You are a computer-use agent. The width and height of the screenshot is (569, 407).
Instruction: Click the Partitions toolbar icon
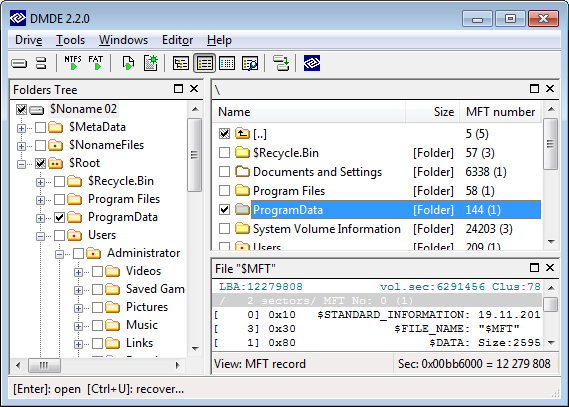pyautogui.click(x=41, y=63)
